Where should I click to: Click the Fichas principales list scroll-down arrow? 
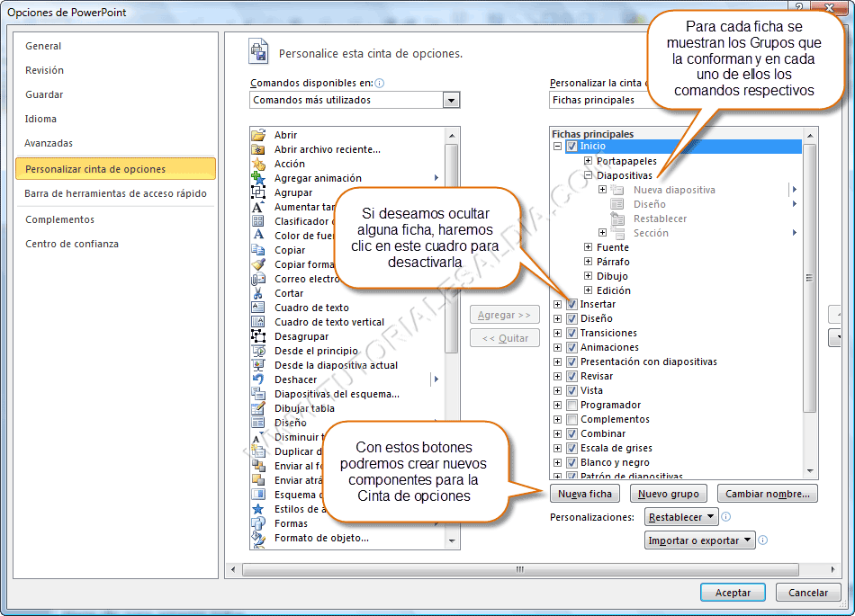[810, 471]
